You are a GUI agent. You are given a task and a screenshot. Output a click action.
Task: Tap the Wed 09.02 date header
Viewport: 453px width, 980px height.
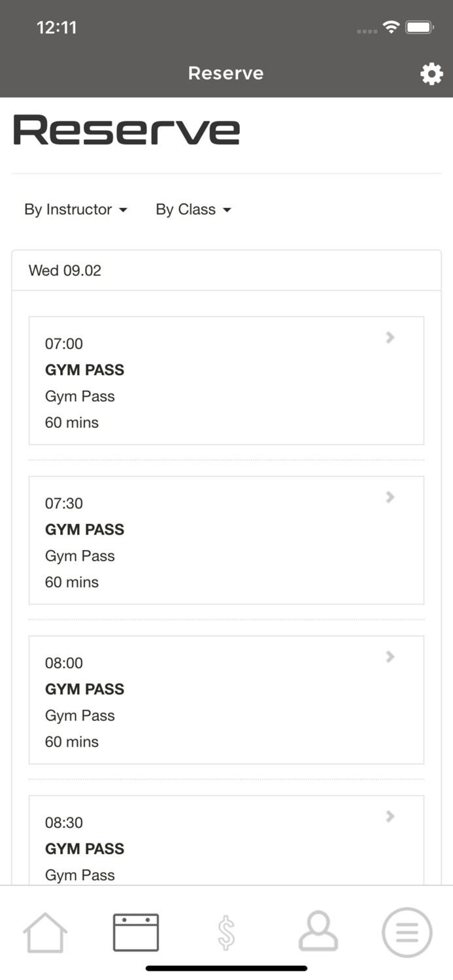click(65, 270)
